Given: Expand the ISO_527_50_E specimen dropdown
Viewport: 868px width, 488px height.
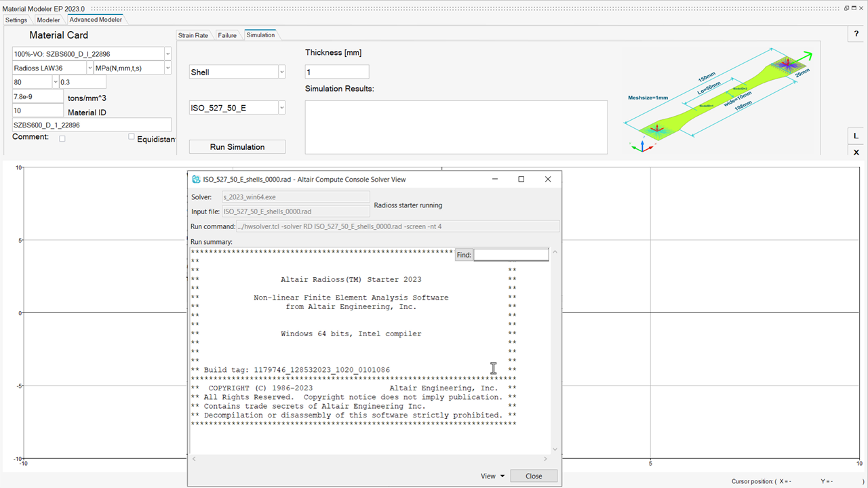Looking at the screenshot, I should click(x=281, y=108).
